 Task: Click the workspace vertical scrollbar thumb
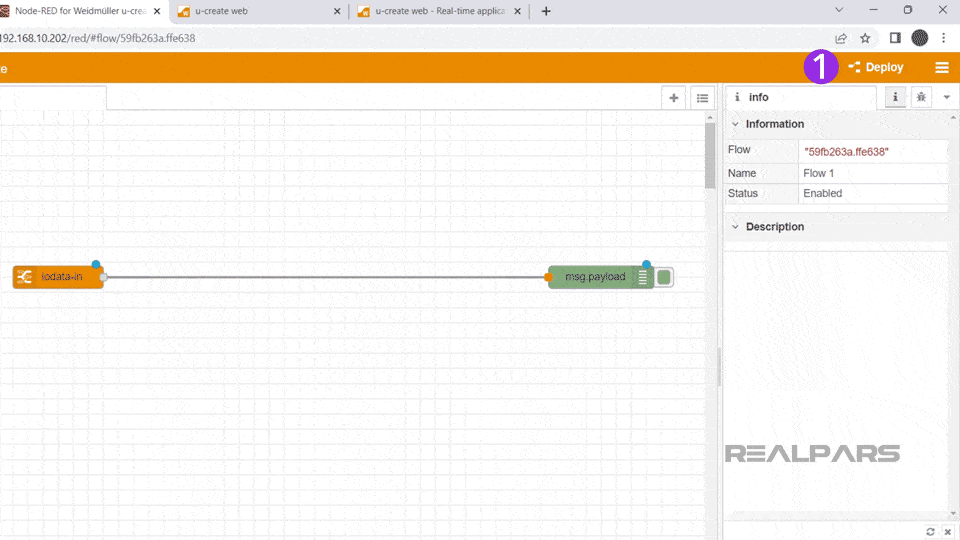point(710,156)
